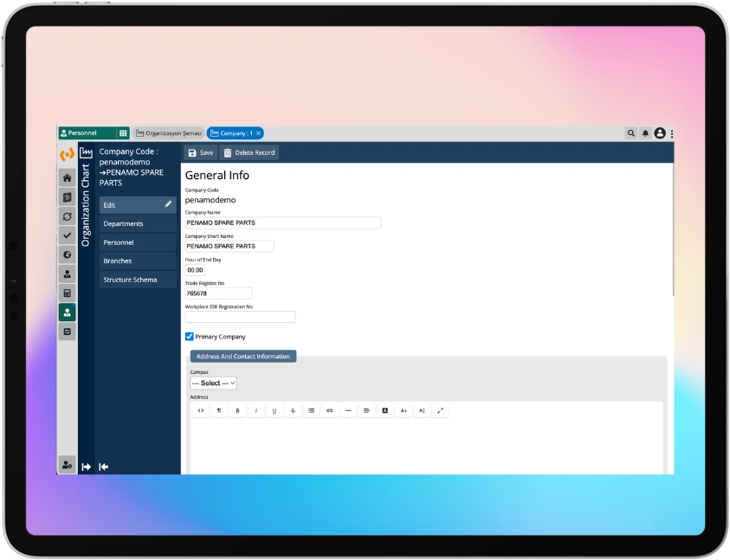Toggle bold formatting in address editor
Image resolution: width=730 pixels, height=560 pixels.
(x=237, y=410)
